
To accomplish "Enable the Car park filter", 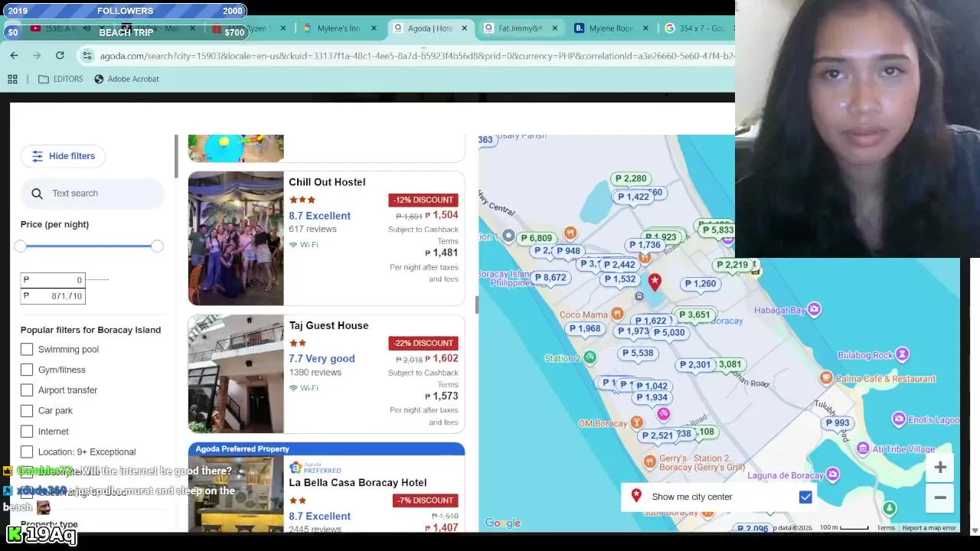I will [x=27, y=411].
